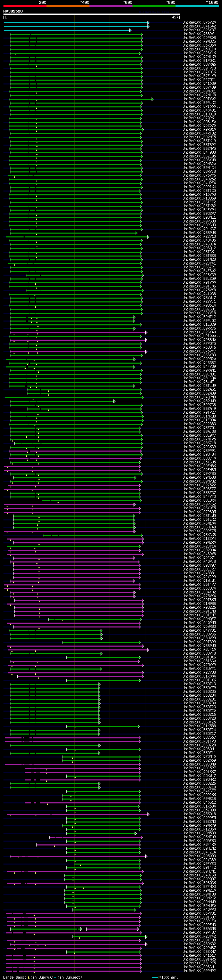222x980 pixels.
Task: Select the UniRef100_Q7M1K9 label
Action: (199, 57)
